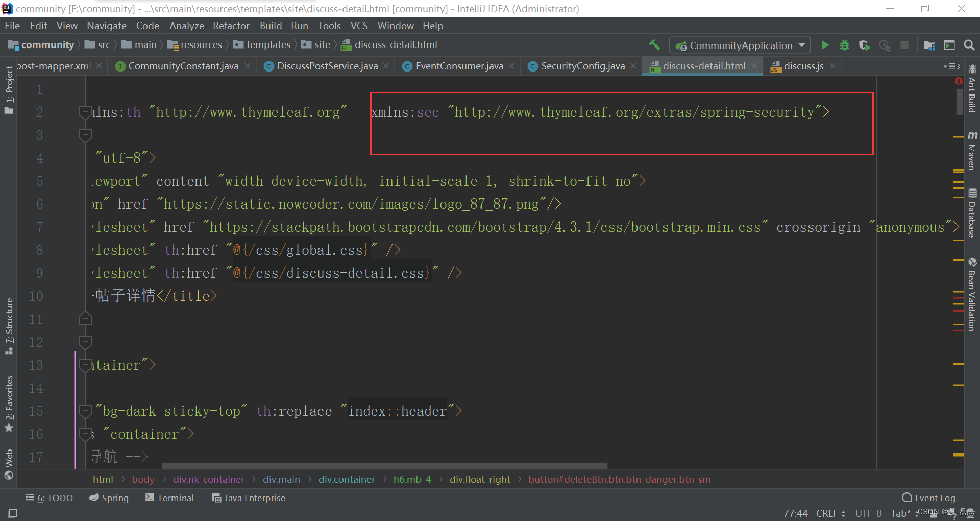Open the TODO tool window
This screenshot has width=980, height=521.
pyautogui.click(x=50, y=498)
